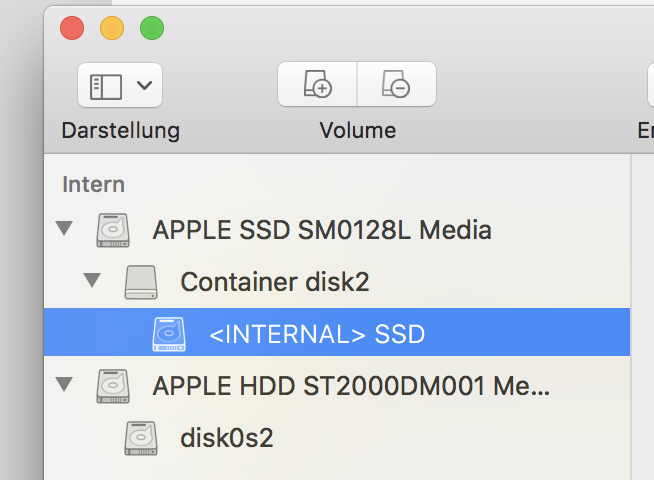This screenshot has height=480, width=654.
Task: Select APPLE SSD SM0128L Media entry
Action: (321, 231)
